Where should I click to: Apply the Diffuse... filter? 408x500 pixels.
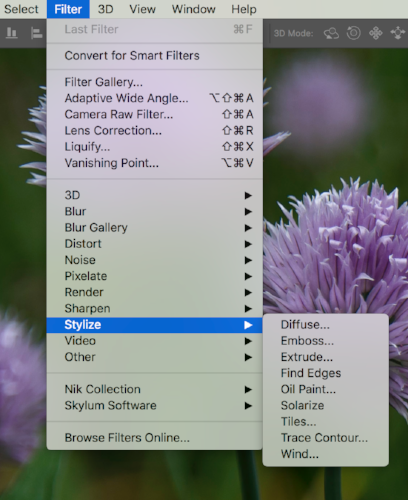tap(326, 325)
